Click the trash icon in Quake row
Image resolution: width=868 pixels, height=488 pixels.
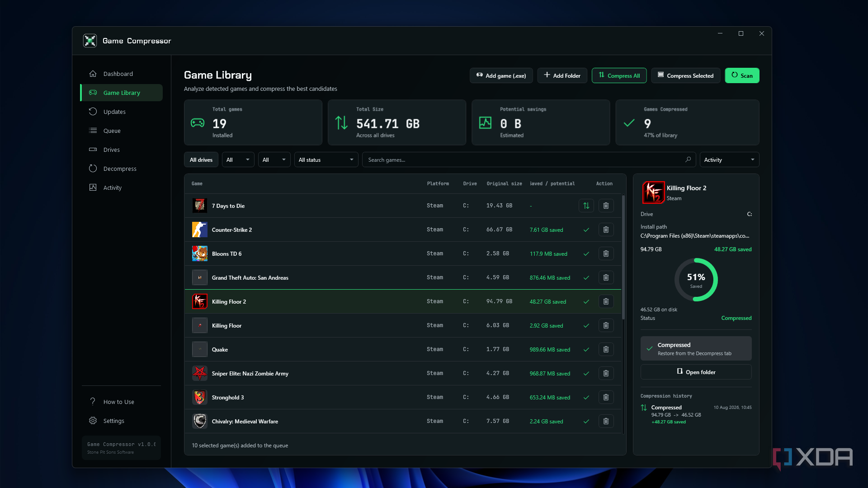[x=606, y=349]
